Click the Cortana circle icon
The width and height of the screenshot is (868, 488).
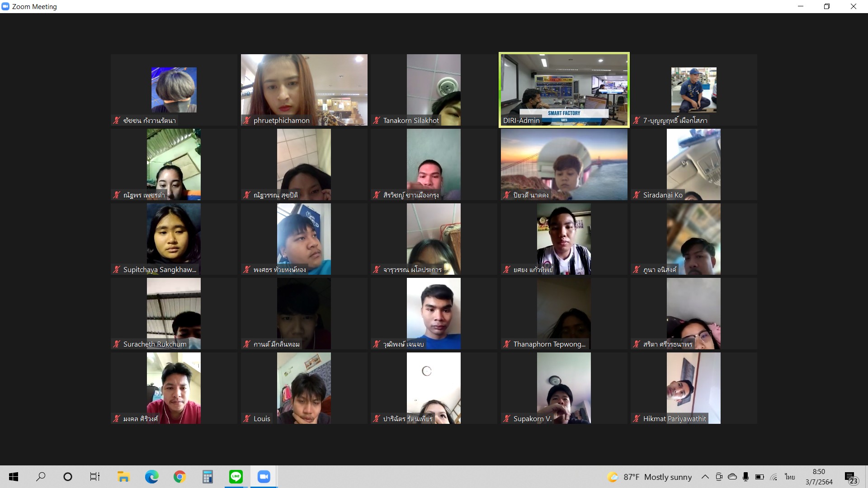[68, 477]
